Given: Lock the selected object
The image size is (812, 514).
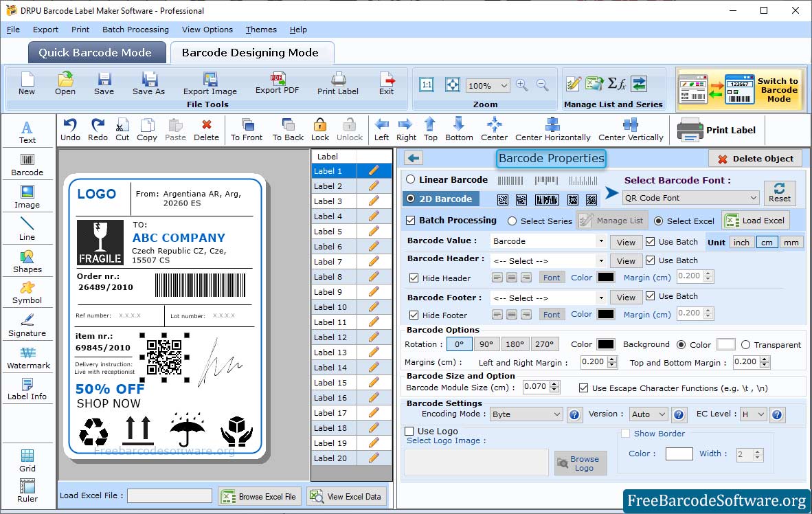Looking at the screenshot, I should [320, 130].
